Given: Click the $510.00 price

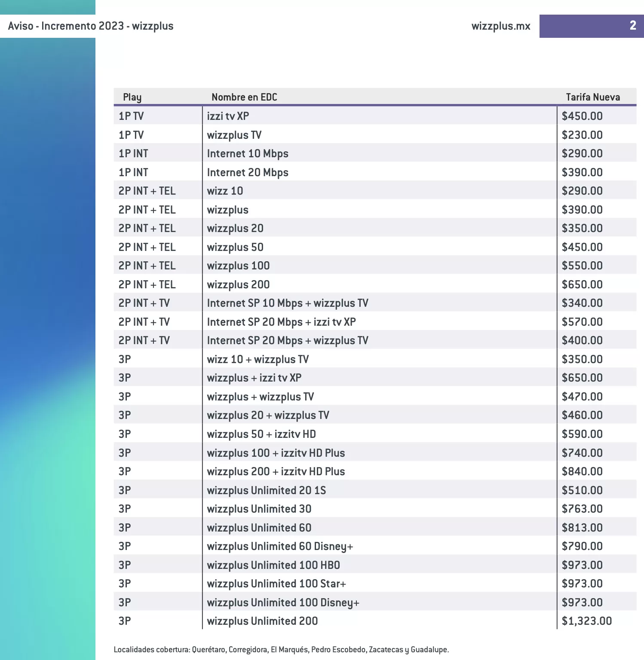Looking at the screenshot, I should click(x=582, y=490).
